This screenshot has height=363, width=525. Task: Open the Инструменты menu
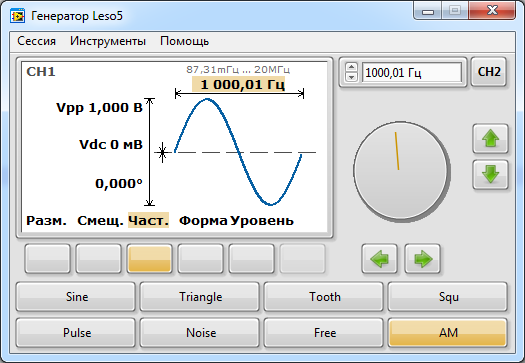click(108, 41)
